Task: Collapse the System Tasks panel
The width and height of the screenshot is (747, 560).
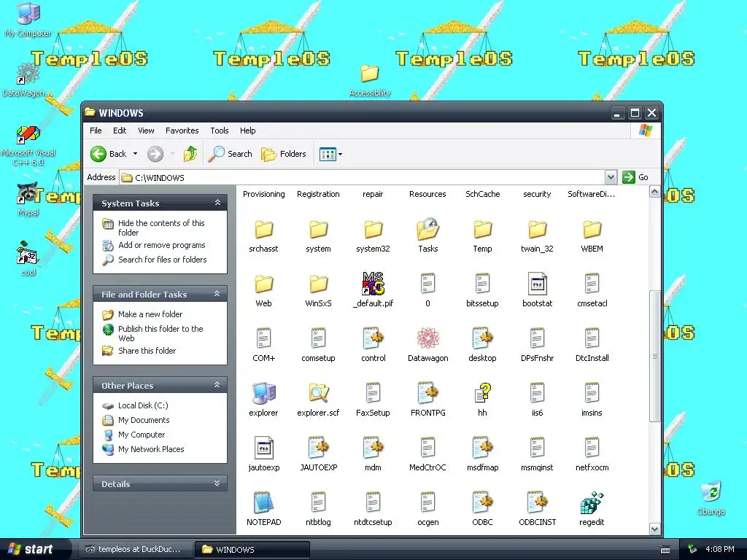Action: pyautogui.click(x=217, y=203)
